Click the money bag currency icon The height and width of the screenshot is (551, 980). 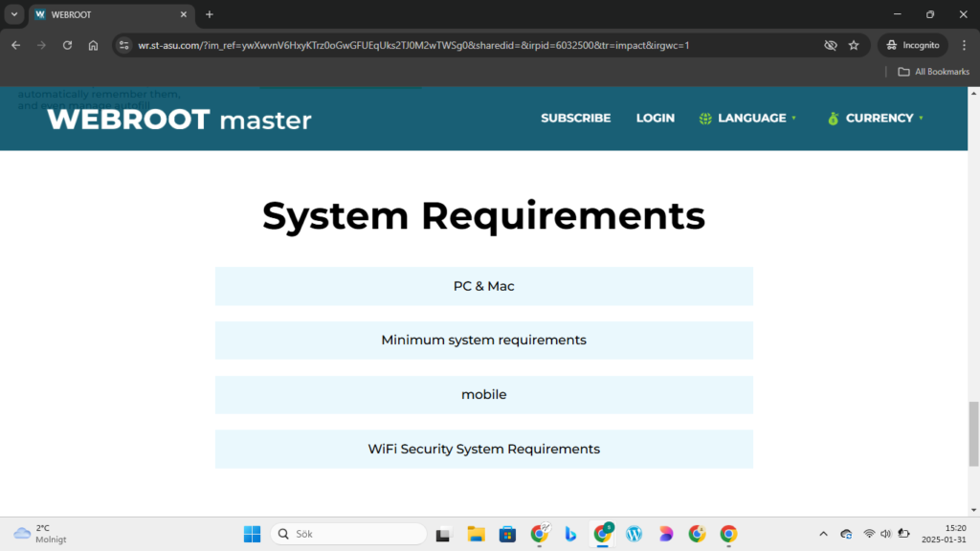[834, 118]
